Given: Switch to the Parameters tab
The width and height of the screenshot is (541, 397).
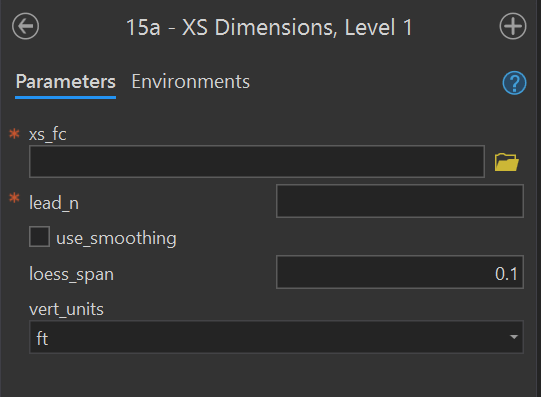Looking at the screenshot, I should pyautogui.click(x=66, y=82).
